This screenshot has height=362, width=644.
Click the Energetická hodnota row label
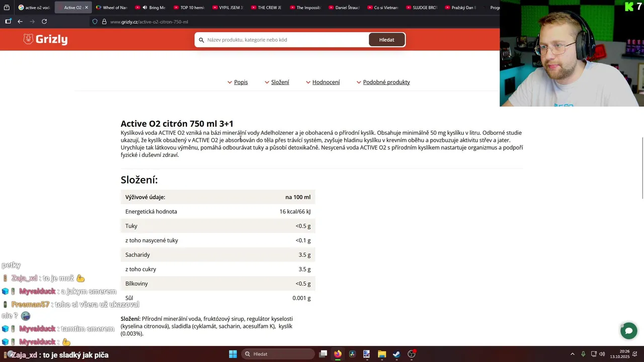coord(151,212)
